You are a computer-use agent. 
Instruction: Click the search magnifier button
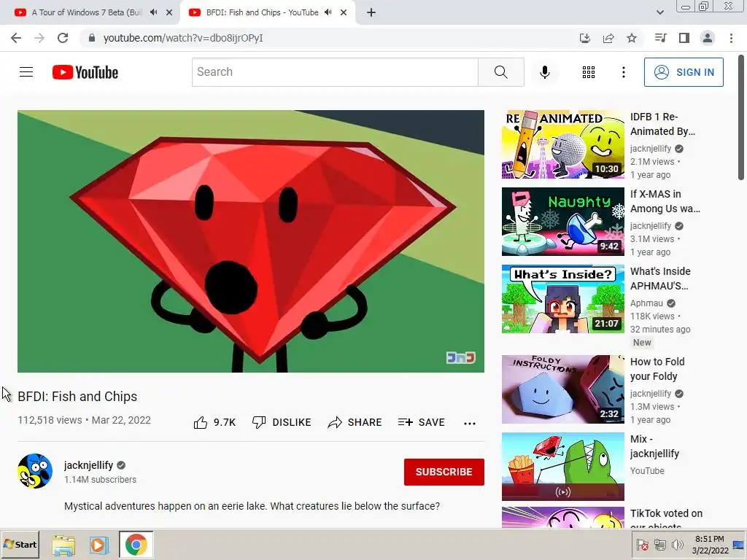[x=500, y=72]
